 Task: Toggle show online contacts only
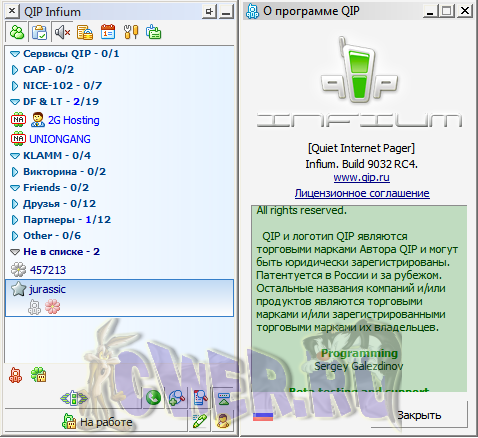tap(17, 32)
